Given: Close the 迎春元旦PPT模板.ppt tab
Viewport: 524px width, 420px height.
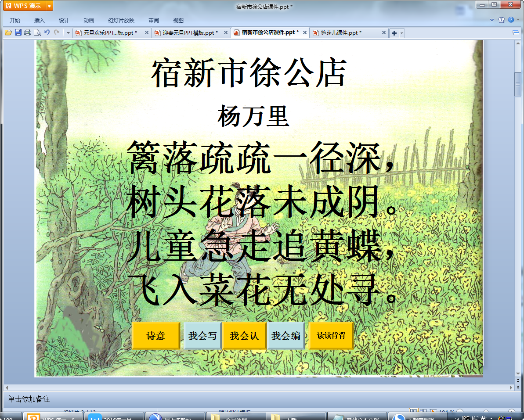Looking at the screenshot, I should pos(226,32).
